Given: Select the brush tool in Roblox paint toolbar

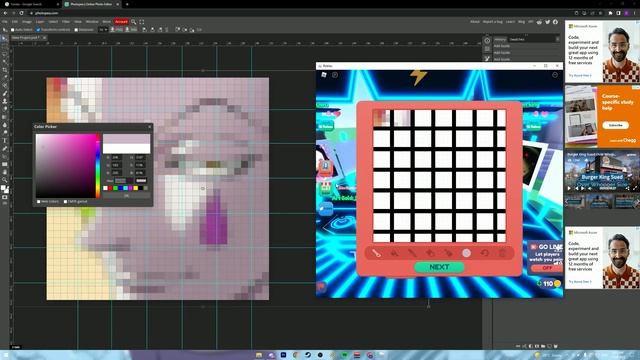Looking at the screenshot, I should point(376,253).
